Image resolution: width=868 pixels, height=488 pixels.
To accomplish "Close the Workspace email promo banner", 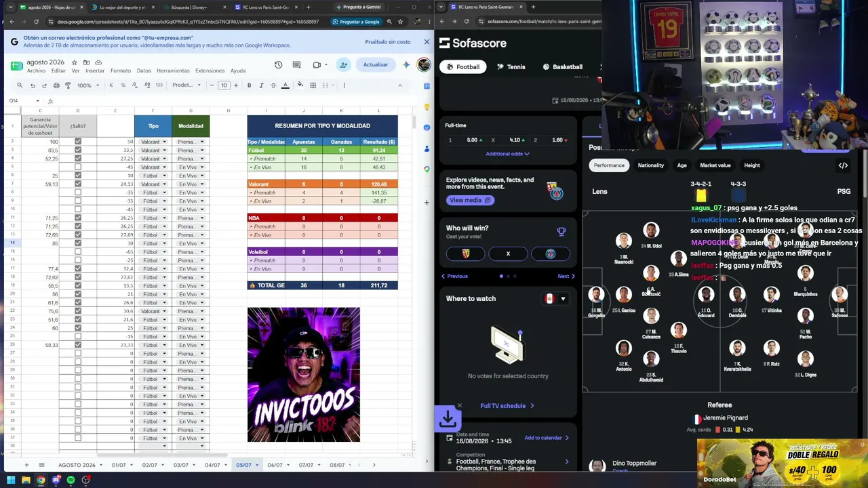I will 427,42.
